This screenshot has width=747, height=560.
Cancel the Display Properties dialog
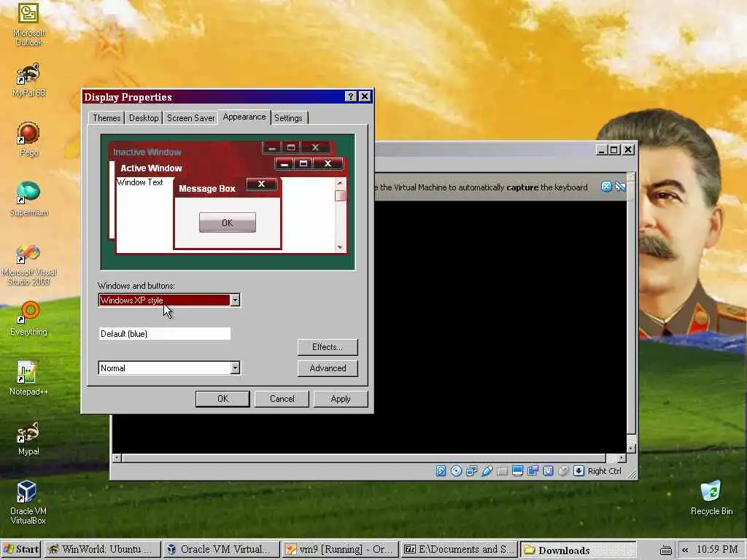coord(282,399)
